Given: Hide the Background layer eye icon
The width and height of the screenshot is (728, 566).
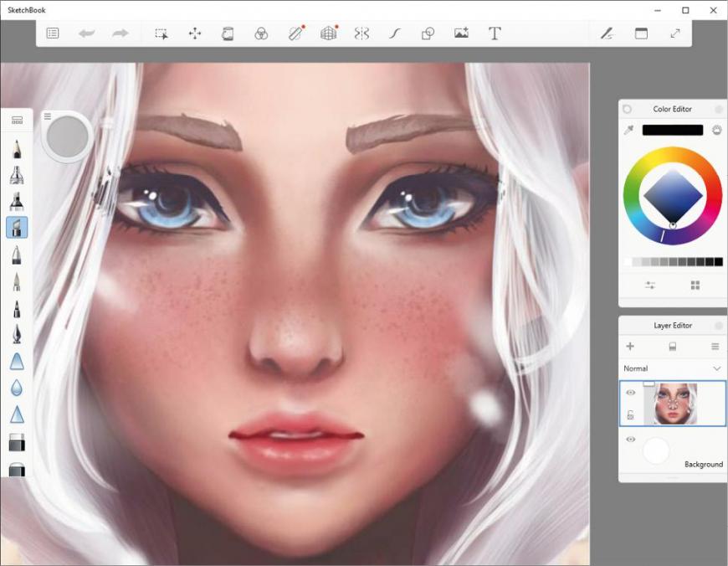Looking at the screenshot, I should pyautogui.click(x=630, y=439).
